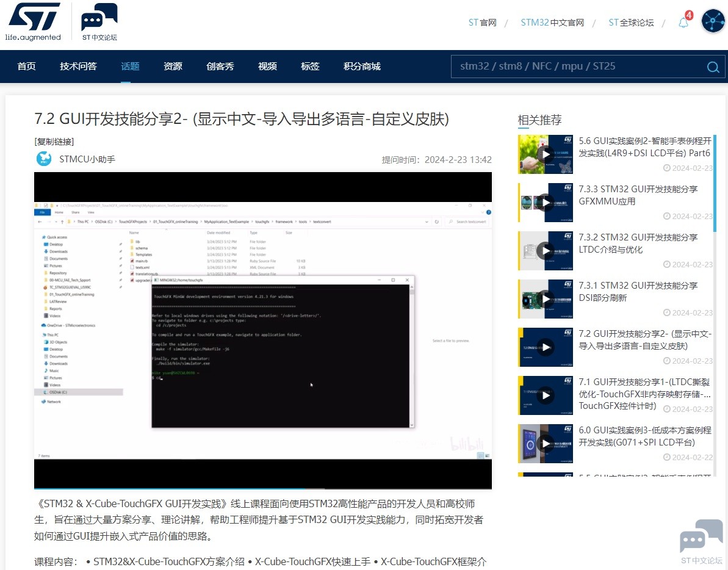Viewport: 728px width, 570px height.
Task: Go to 首页 in navigation bar
Action: click(x=26, y=67)
